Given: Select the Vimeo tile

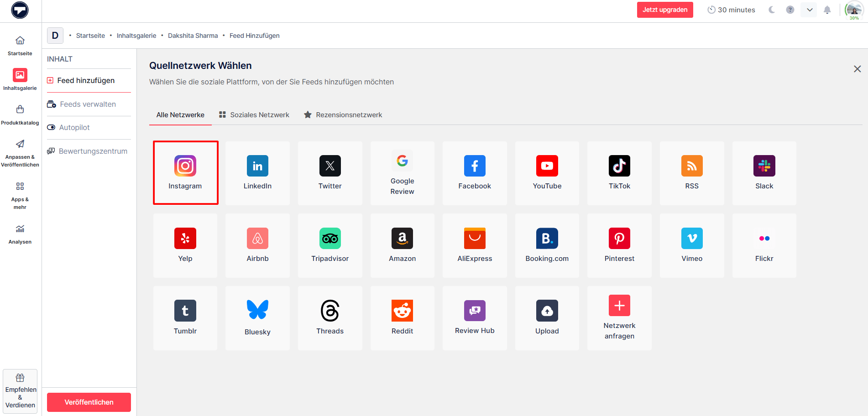Looking at the screenshot, I should click(692, 245).
